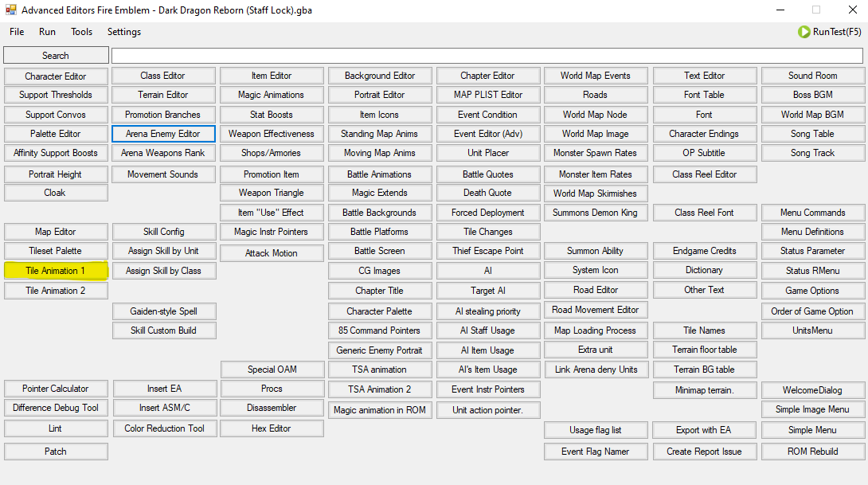Image resolution: width=868 pixels, height=485 pixels.
Task: Open the Tools menu
Action: (x=81, y=32)
